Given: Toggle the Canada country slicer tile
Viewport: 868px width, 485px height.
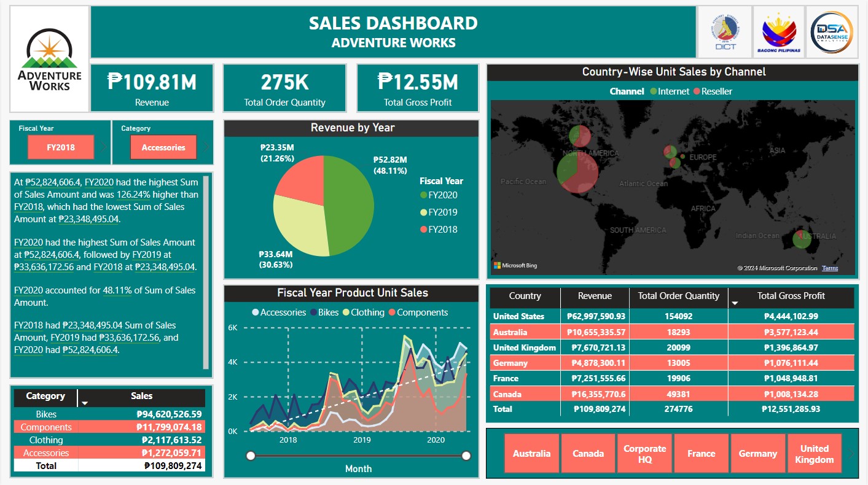Looking at the screenshot, I should point(588,454).
